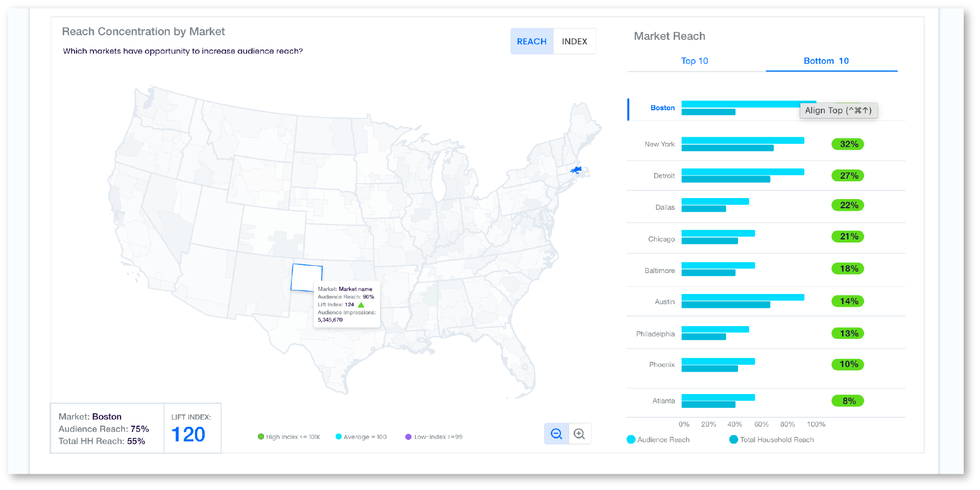Click the 21% badge for Chicago
980x490 pixels.
tap(848, 236)
